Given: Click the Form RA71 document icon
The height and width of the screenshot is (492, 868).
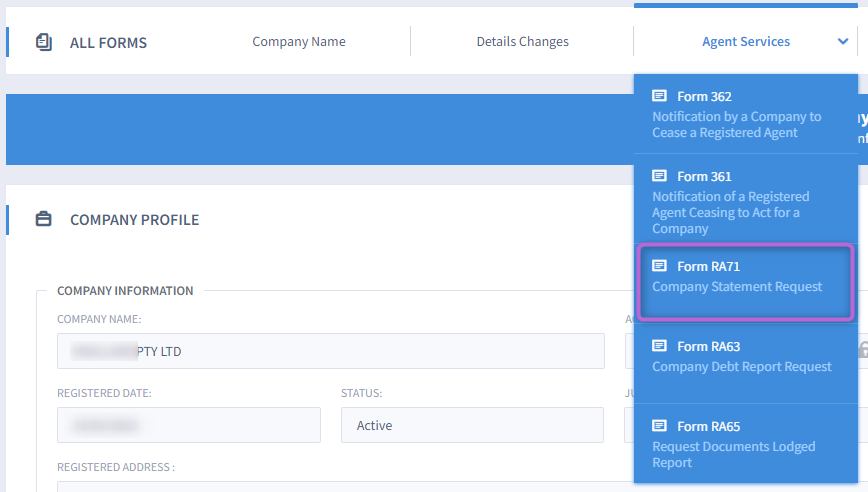Looking at the screenshot, I should click(x=659, y=266).
